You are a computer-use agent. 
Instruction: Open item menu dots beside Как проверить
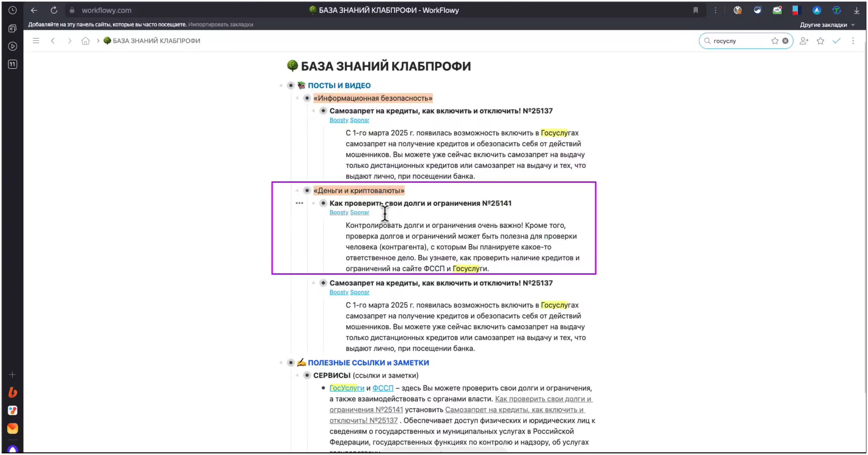click(x=299, y=203)
